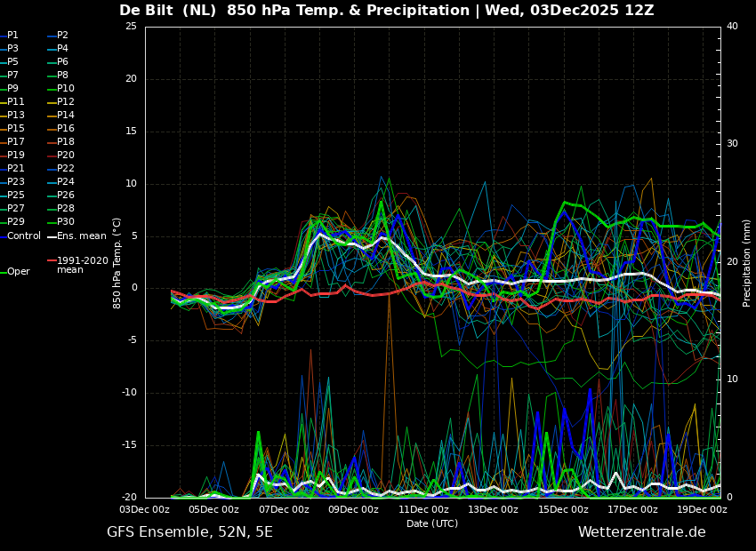Select the Oper legend entry
The width and height of the screenshot is (756, 551).
pos(18,272)
